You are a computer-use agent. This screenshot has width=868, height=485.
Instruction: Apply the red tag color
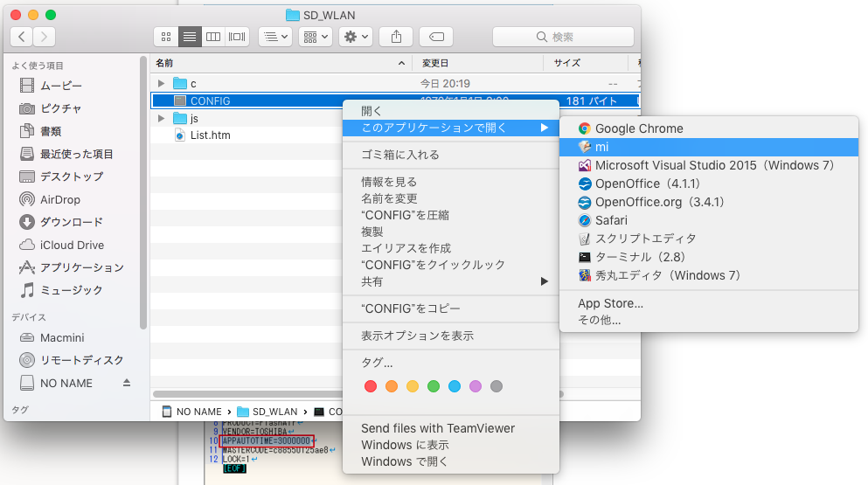[371, 386]
